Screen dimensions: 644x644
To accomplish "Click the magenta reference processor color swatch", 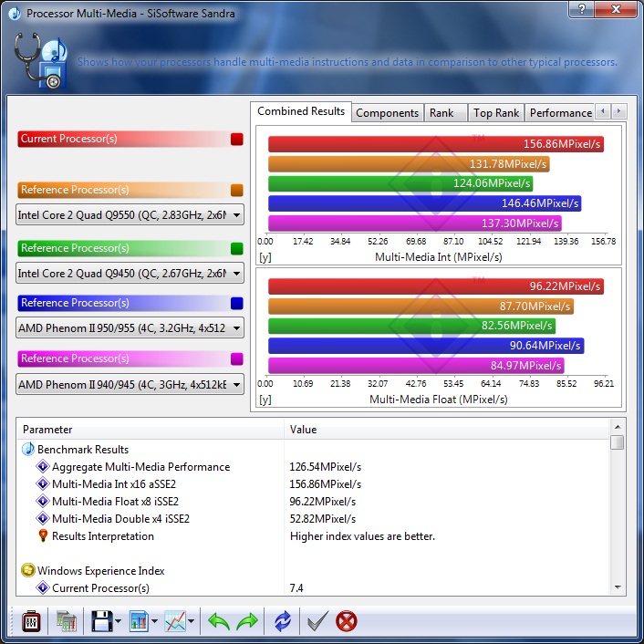I will (237, 358).
